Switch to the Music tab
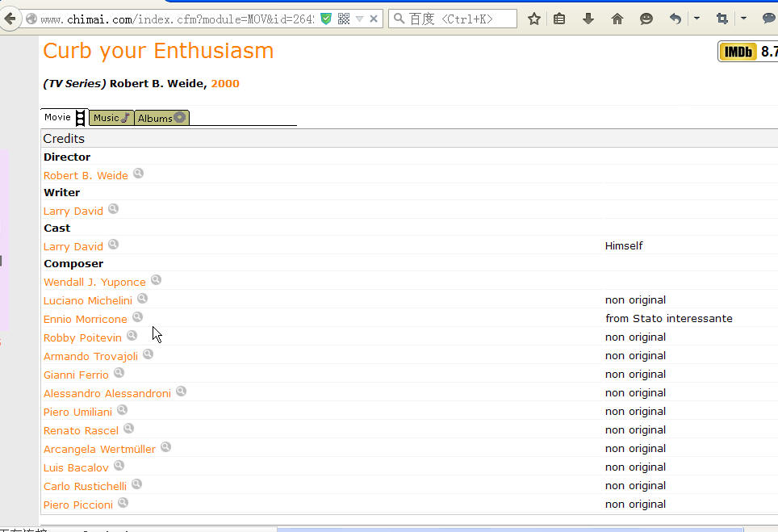The height and width of the screenshot is (532, 778). point(111,118)
